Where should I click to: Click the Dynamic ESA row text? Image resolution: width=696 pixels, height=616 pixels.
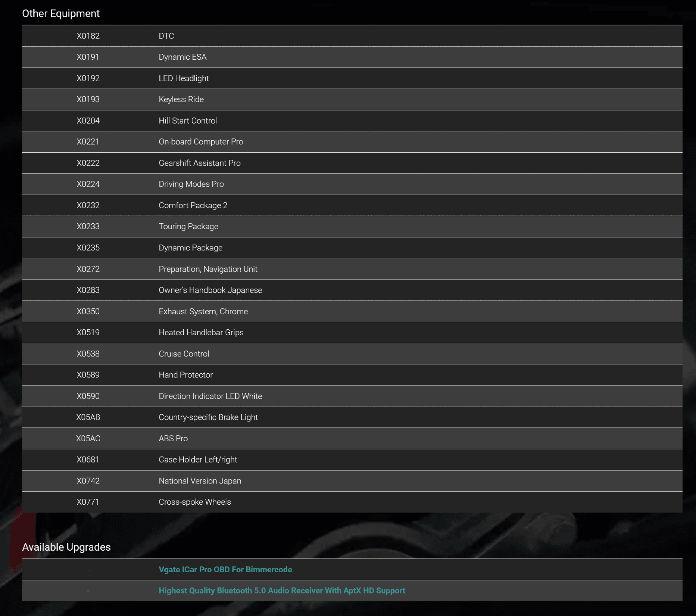[x=182, y=57]
